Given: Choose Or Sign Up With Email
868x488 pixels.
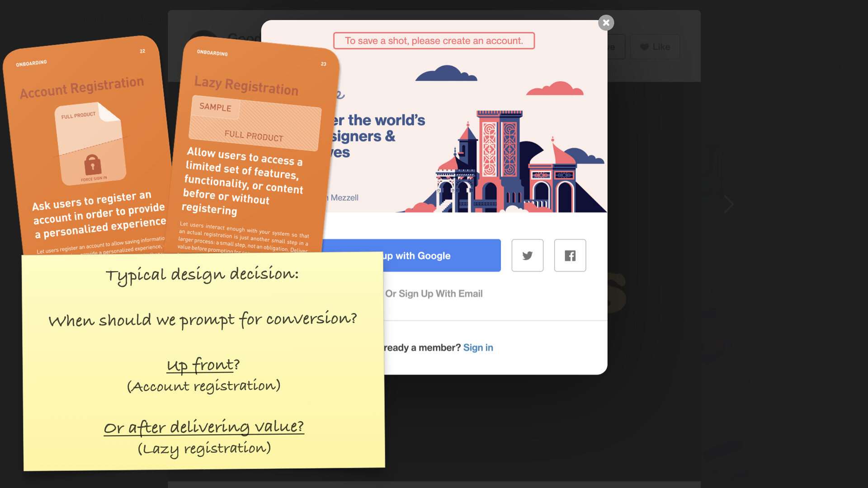Looking at the screenshot, I should (x=434, y=294).
